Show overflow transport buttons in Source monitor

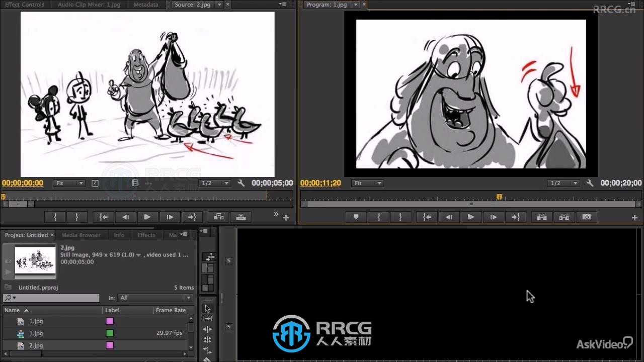(x=276, y=214)
